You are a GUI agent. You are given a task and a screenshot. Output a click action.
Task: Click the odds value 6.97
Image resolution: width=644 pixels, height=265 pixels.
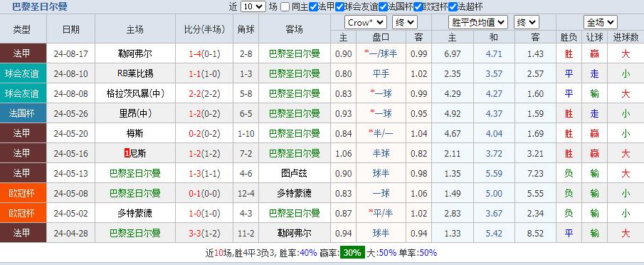(x=452, y=54)
